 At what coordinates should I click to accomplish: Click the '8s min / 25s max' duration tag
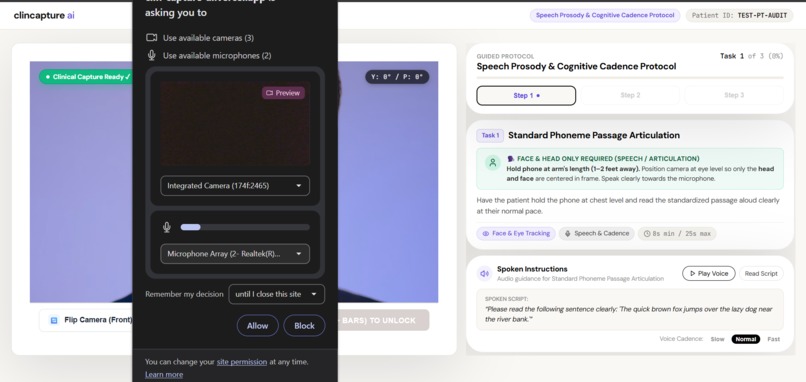tap(677, 234)
